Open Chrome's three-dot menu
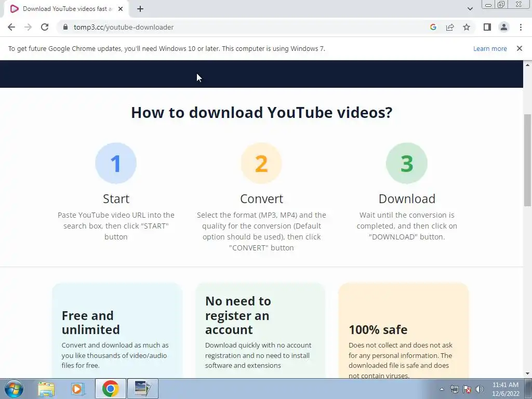Image resolution: width=532 pixels, height=399 pixels. [521, 27]
